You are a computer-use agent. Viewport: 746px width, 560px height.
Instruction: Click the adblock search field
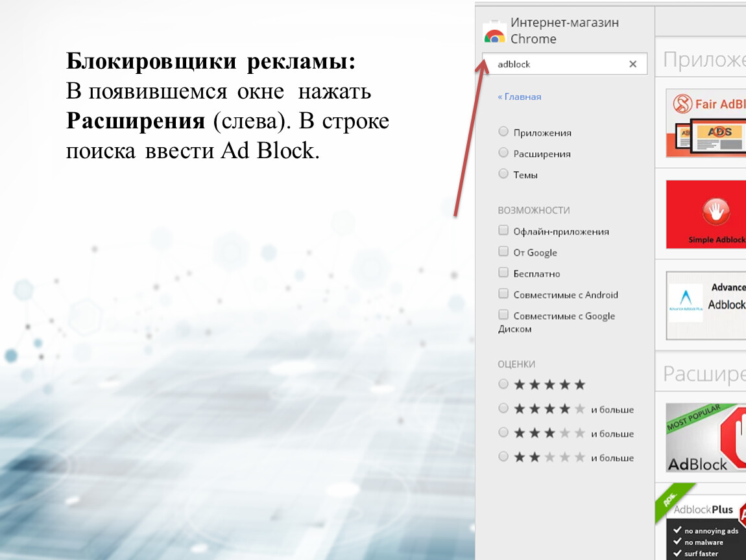(565, 64)
